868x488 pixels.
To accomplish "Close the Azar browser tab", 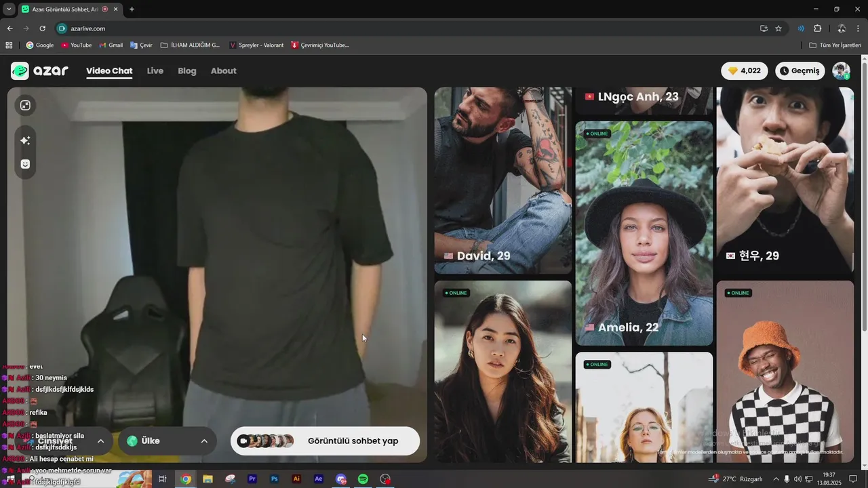I will click(116, 9).
